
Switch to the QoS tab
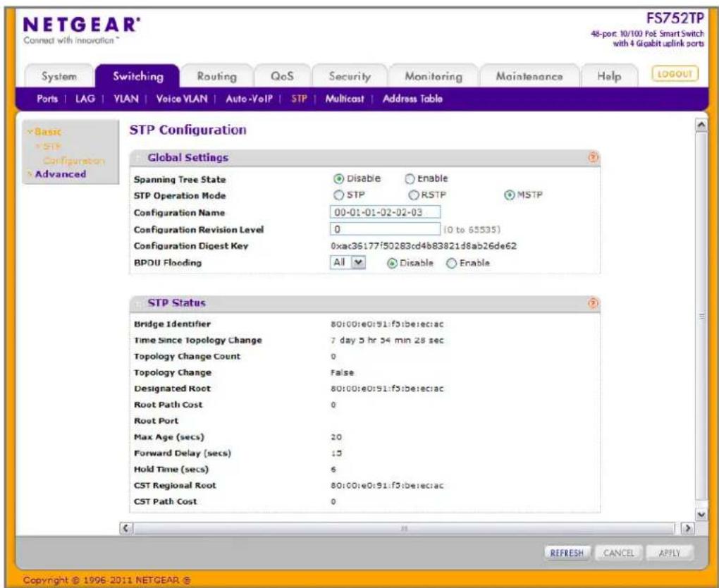282,77
